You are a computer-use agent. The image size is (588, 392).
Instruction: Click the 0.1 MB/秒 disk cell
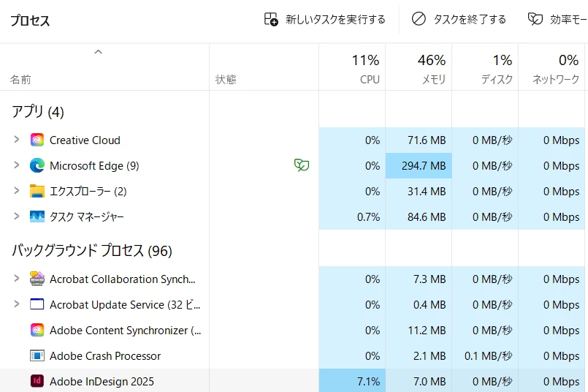tap(485, 355)
